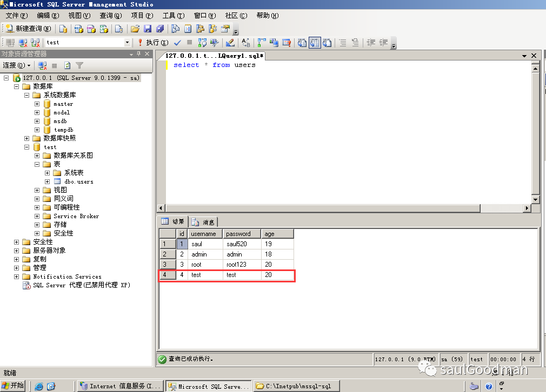The width and height of the screenshot is (546, 392).
Task: Click the Properties Window toolbar icon
Action: point(225,29)
